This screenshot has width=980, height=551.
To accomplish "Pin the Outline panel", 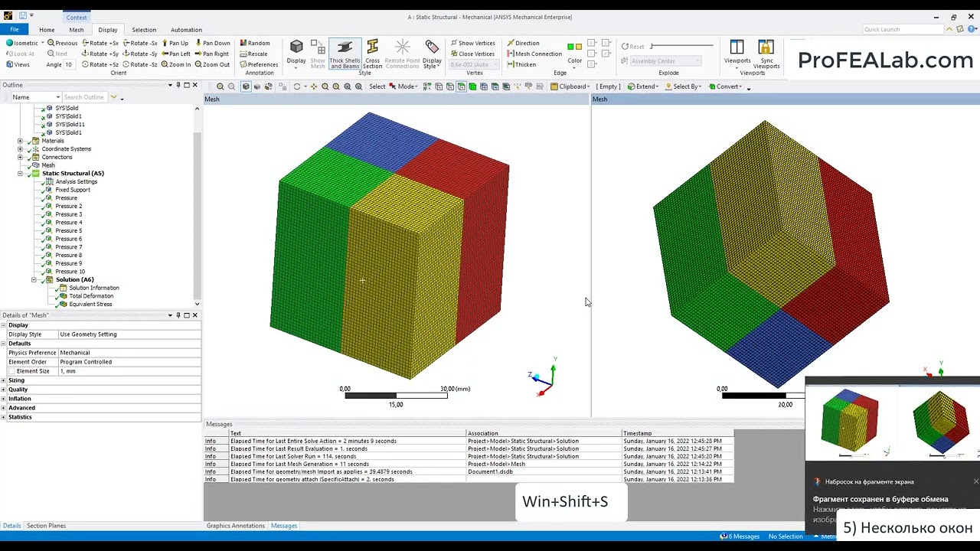I will coord(178,85).
